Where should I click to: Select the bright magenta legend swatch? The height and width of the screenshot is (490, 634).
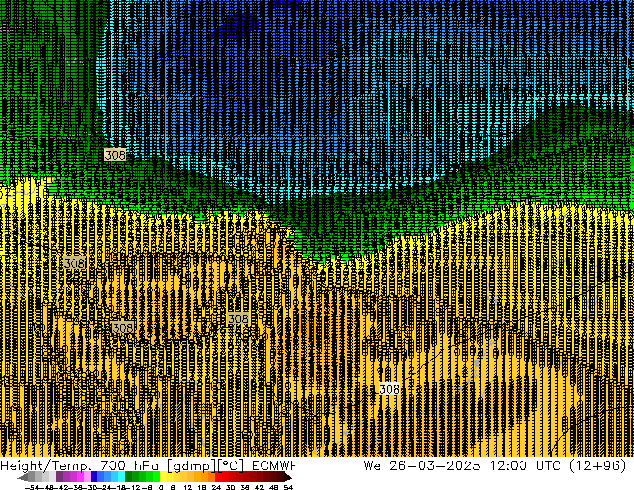pos(80,477)
